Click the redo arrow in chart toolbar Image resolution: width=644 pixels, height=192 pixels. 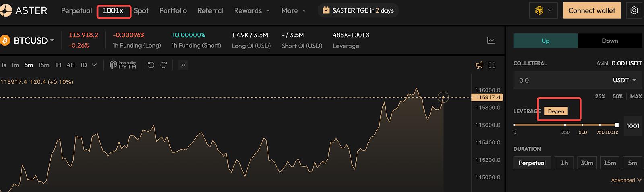pos(163,65)
